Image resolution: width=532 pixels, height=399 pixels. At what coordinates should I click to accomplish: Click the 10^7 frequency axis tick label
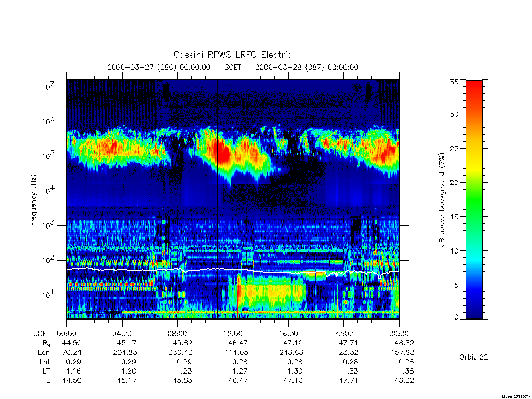pyautogui.click(x=48, y=87)
